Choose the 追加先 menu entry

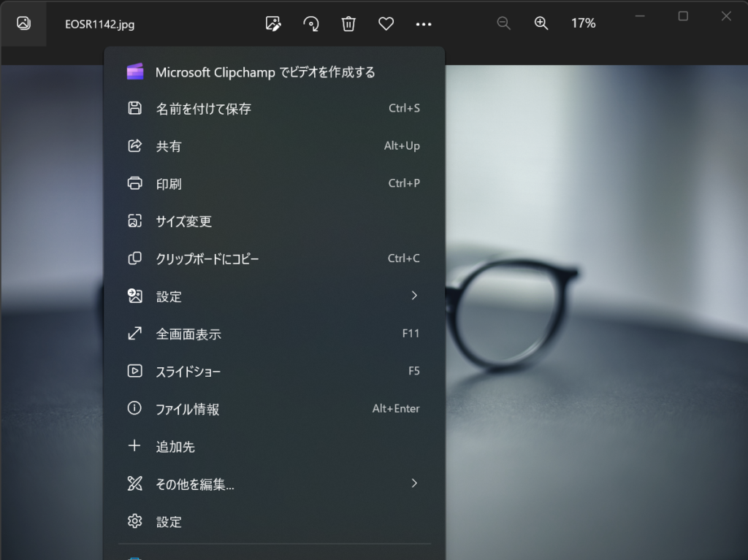275,447
